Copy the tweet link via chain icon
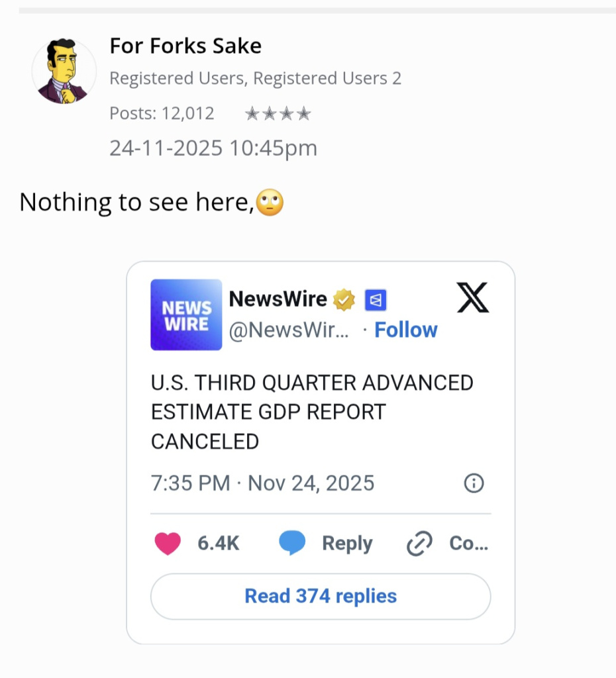 419,544
